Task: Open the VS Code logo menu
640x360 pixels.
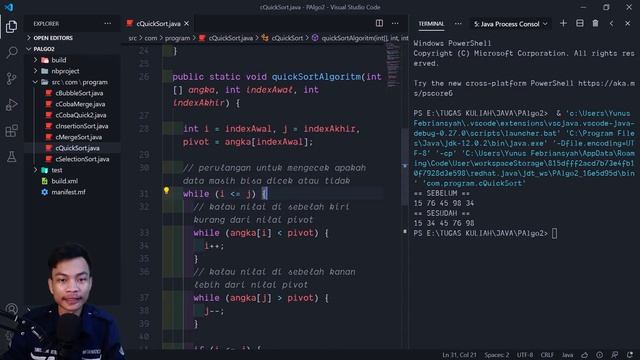Action: point(9,7)
